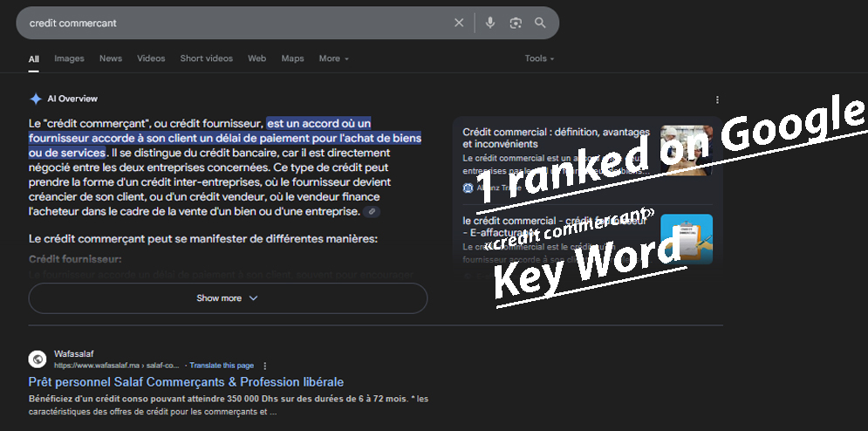Expand AI Overview with Show more

point(228,298)
